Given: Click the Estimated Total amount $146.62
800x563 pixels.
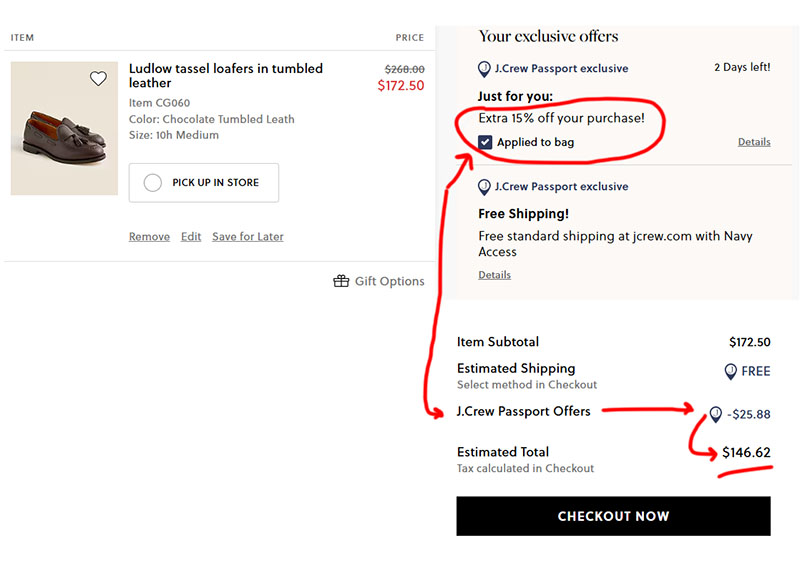Looking at the screenshot, I should (746, 453).
